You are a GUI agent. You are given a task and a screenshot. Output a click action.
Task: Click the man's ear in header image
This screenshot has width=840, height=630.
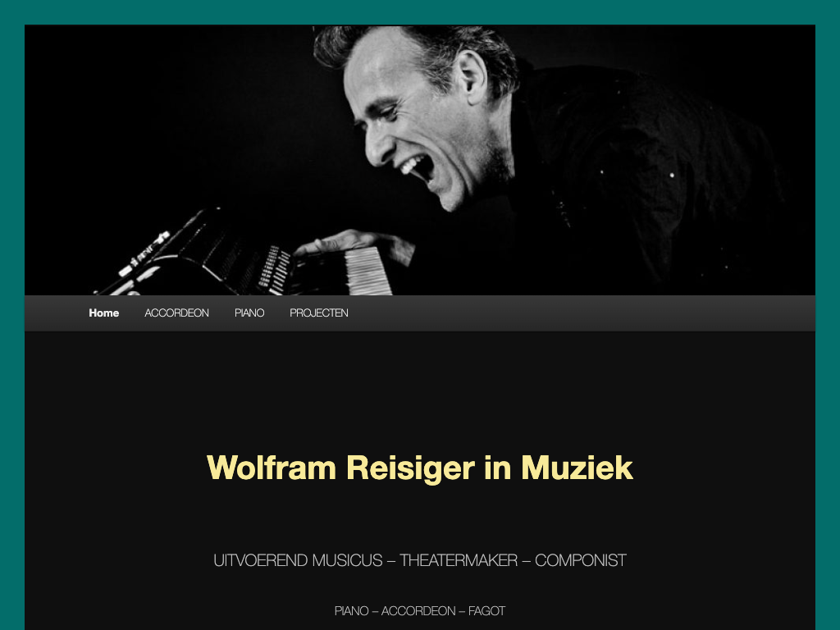[472, 76]
